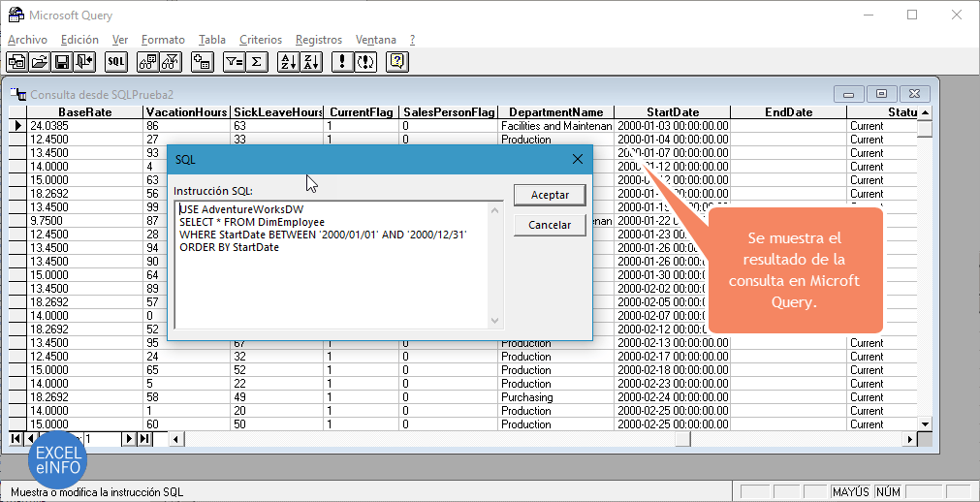980x502 pixels.
Task: Close the SQL dialog with X
Action: click(578, 159)
